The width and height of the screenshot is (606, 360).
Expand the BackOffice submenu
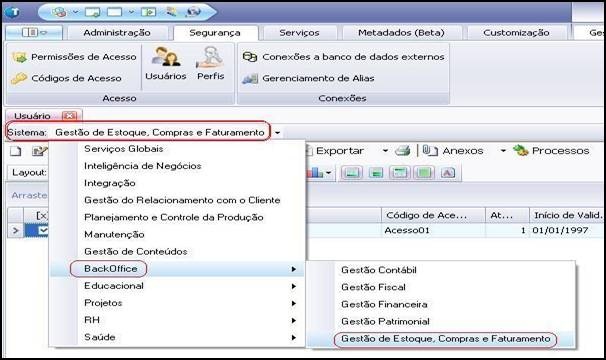[177, 269]
